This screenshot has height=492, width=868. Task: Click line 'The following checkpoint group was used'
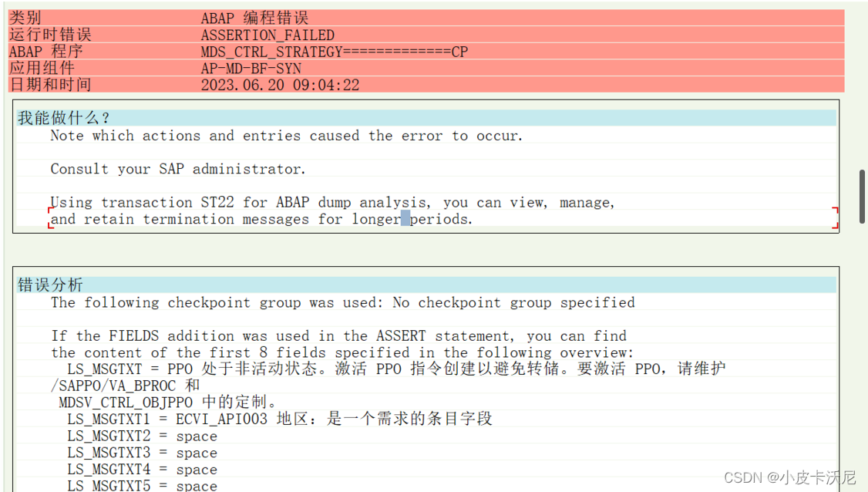[x=343, y=302]
